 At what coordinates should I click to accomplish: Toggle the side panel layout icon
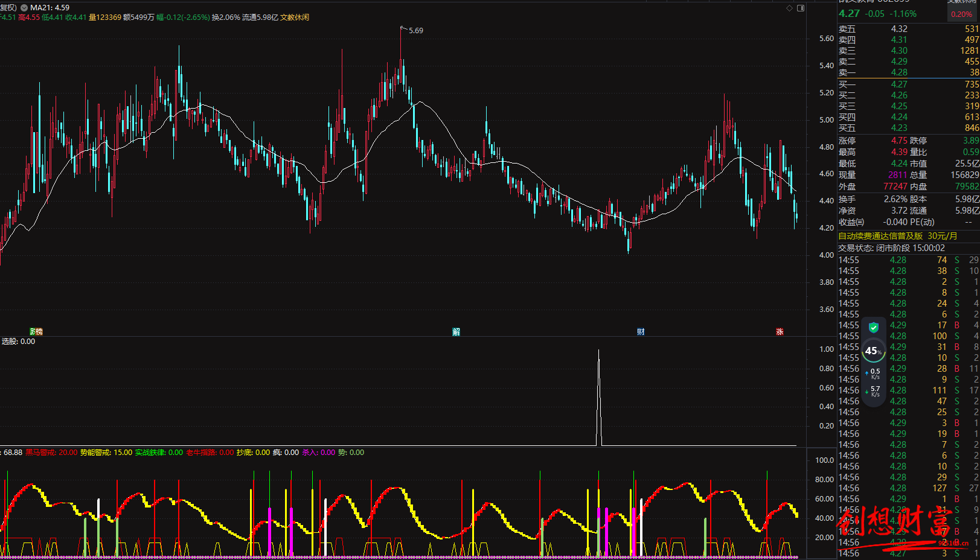pos(801,8)
